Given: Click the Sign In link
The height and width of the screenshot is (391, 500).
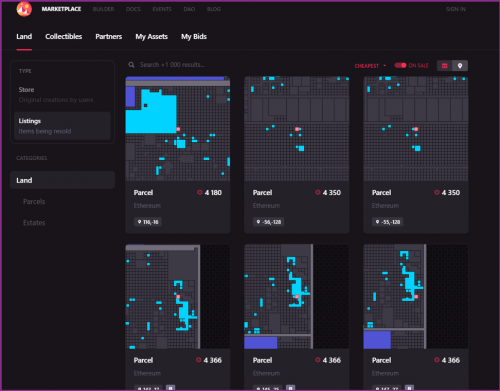Looking at the screenshot, I should [456, 9].
